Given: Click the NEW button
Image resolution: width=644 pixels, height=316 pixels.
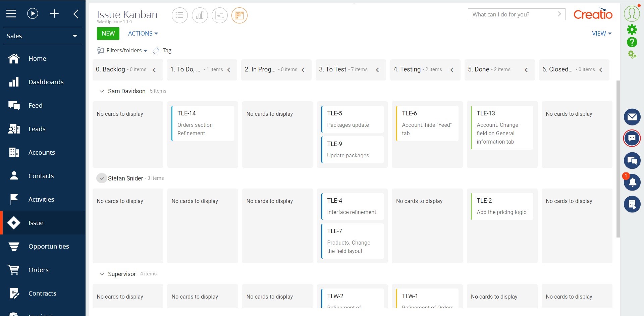Looking at the screenshot, I should (x=108, y=33).
